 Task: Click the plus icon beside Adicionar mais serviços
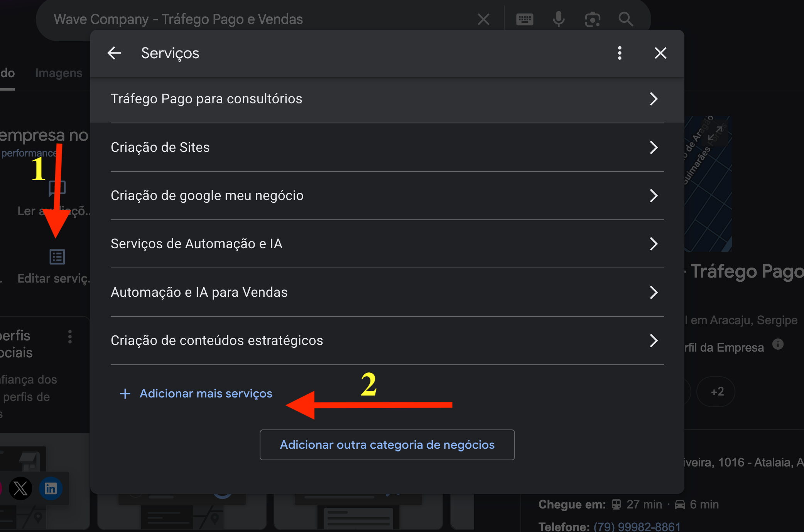125,394
